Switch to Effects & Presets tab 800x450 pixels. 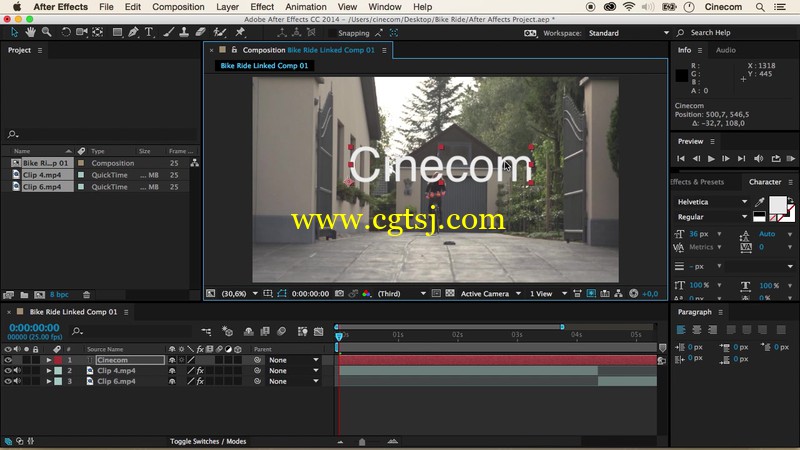click(697, 182)
